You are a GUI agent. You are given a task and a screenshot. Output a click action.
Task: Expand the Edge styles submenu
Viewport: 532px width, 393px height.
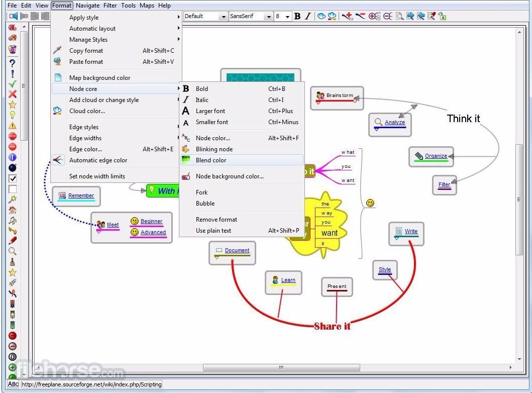117,127
